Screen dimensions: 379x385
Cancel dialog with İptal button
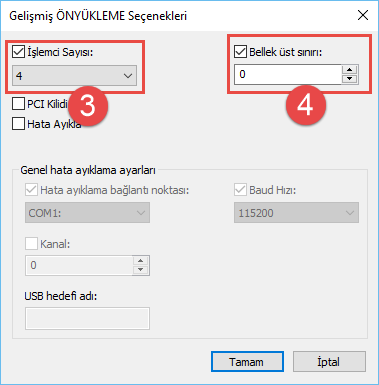[329, 362]
